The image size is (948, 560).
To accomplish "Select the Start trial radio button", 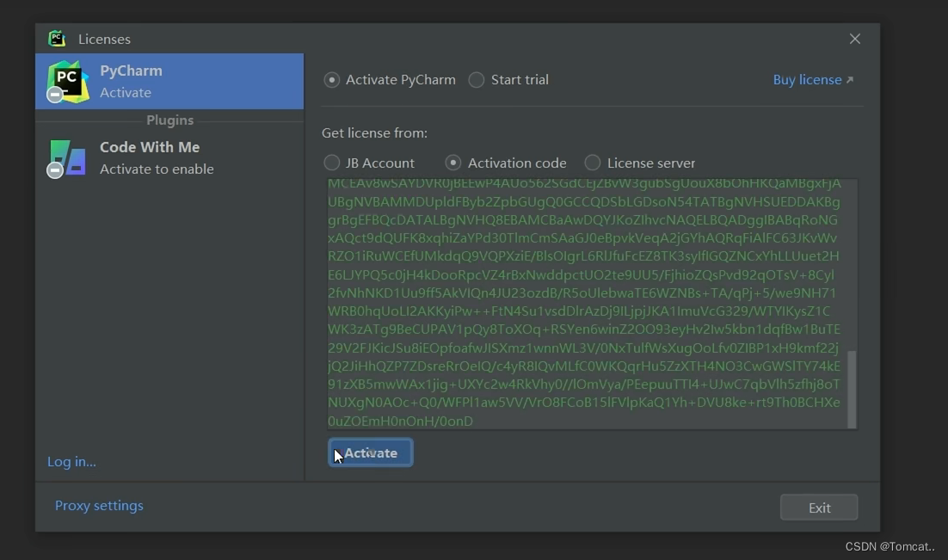I will click(477, 79).
